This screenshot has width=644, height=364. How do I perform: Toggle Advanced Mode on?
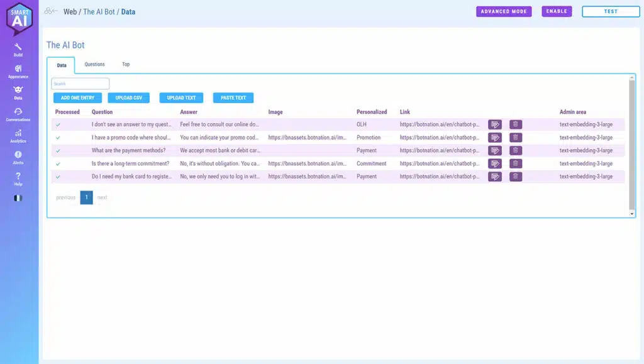coord(504,11)
